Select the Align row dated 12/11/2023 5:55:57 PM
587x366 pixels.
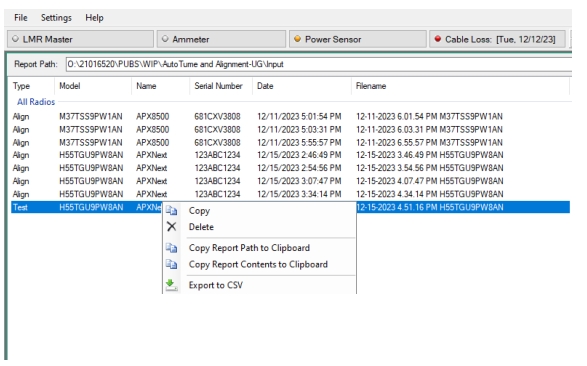(x=291, y=143)
